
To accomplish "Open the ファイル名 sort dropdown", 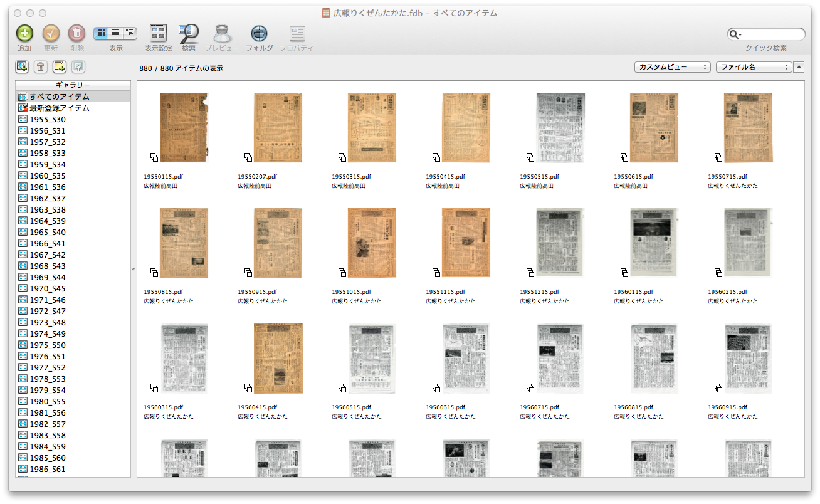I will (754, 67).
